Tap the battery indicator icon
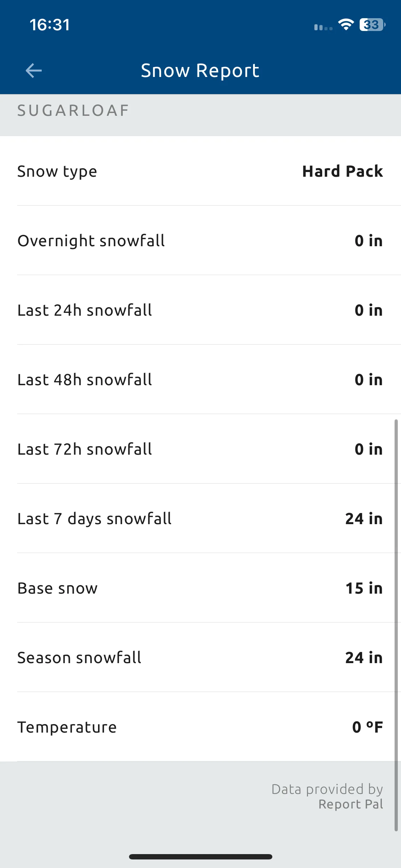The width and height of the screenshot is (401, 868). point(372,25)
